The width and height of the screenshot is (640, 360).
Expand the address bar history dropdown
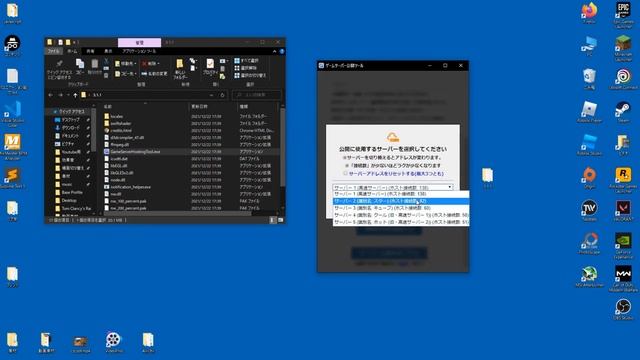211,95
